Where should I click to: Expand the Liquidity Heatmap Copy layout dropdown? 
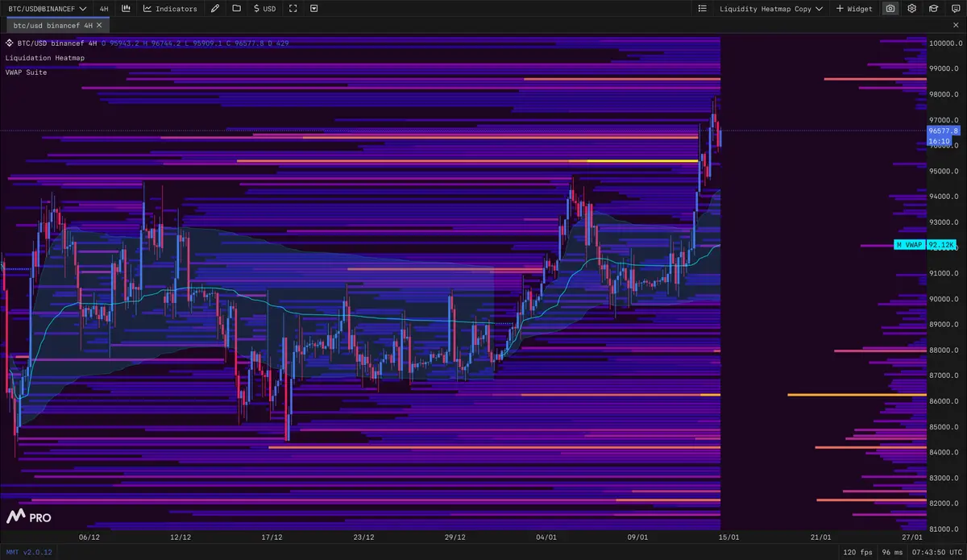pos(771,9)
